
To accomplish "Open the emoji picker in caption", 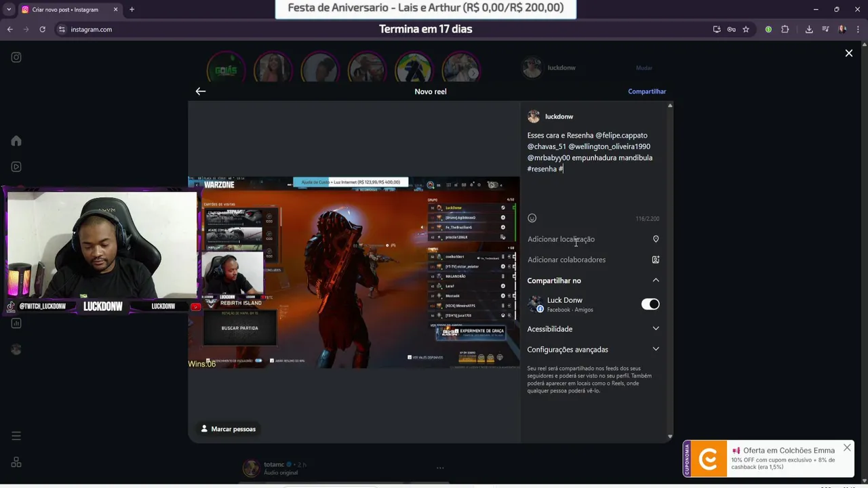I will click(532, 218).
